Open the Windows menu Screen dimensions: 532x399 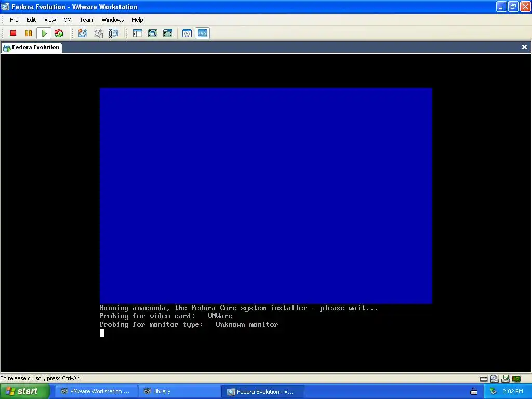[113, 20]
